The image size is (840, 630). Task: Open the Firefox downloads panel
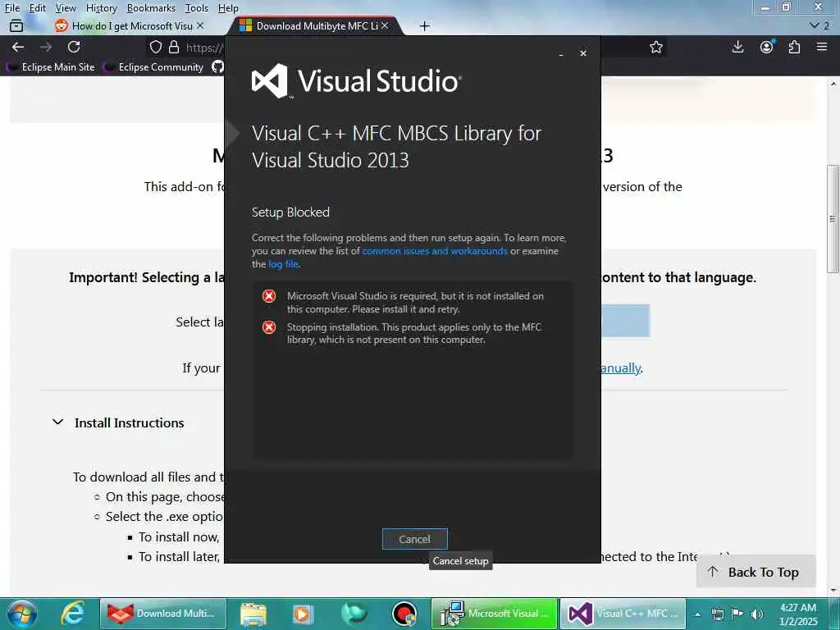tap(737, 47)
